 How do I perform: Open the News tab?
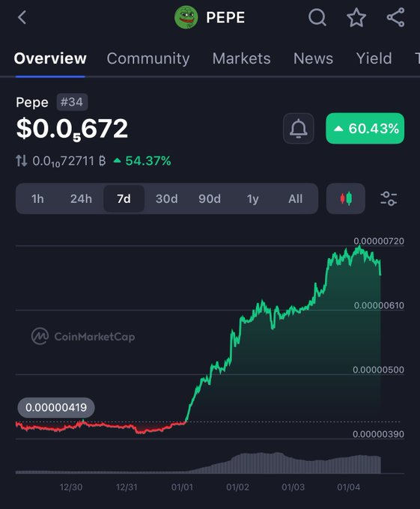(x=313, y=58)
